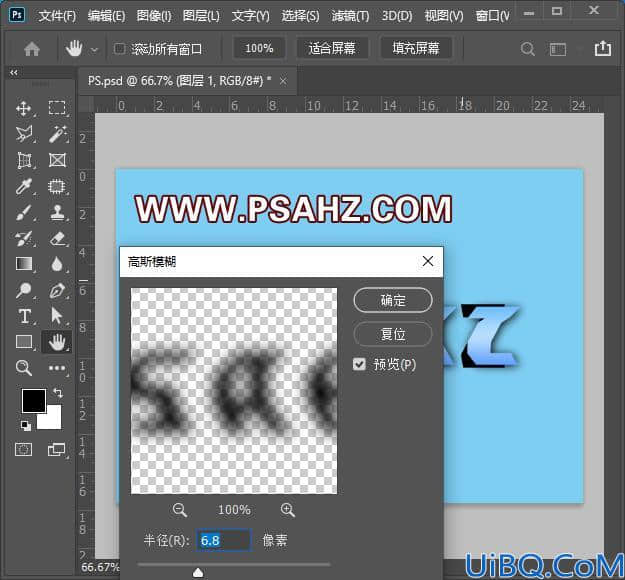The width and height of the screenshot is (625, 580).
Task: Select the Move tool
Action: [24, 108]
